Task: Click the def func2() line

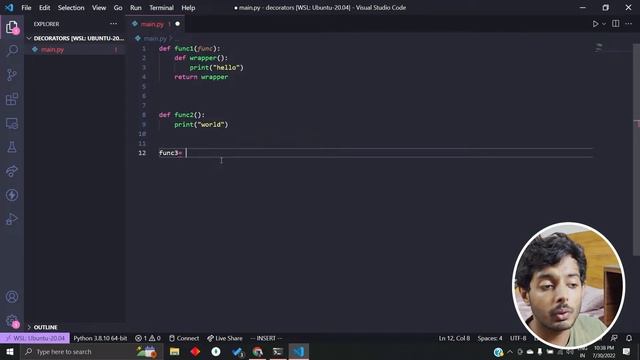Action: [182, 115]
